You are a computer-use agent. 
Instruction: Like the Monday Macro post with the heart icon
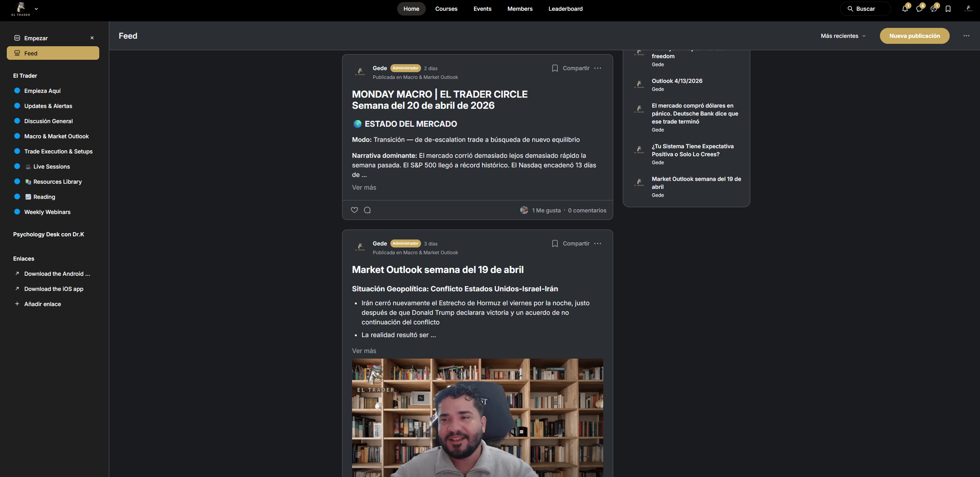pos(354,210)
